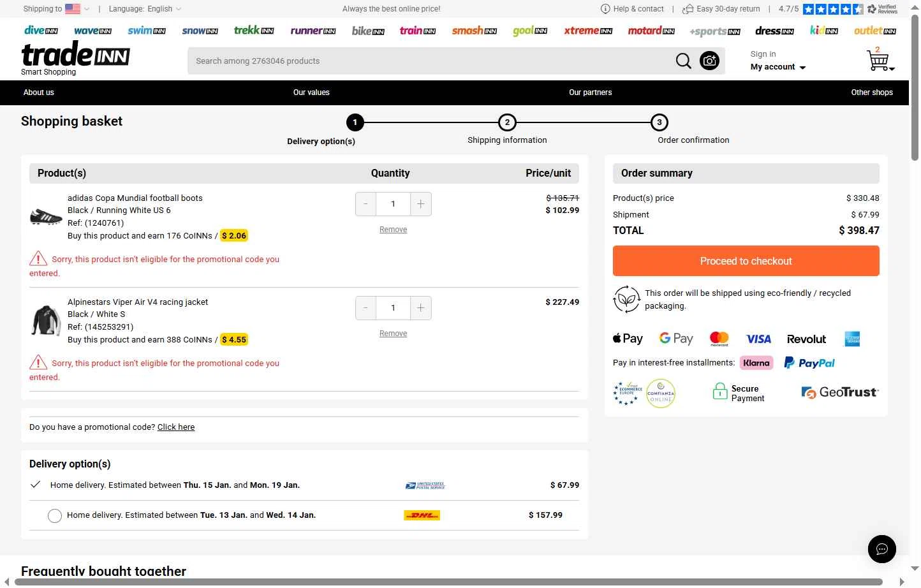Open the +sportsinn store logo link

point(715,31)
